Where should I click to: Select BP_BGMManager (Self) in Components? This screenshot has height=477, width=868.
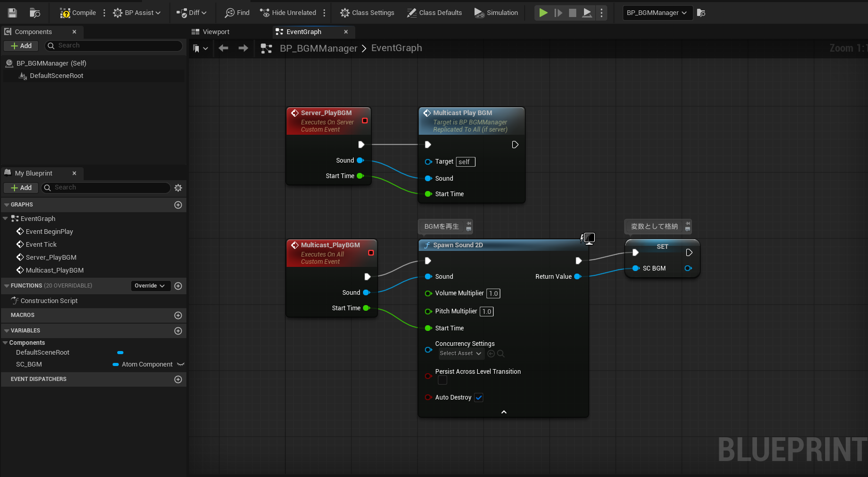click(51, 63)
